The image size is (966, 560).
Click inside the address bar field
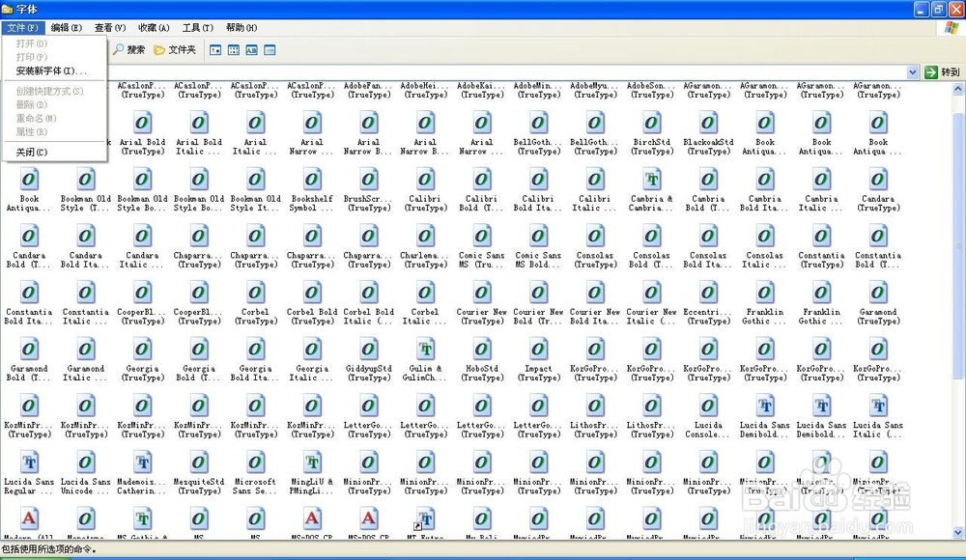tap(483, 70)
